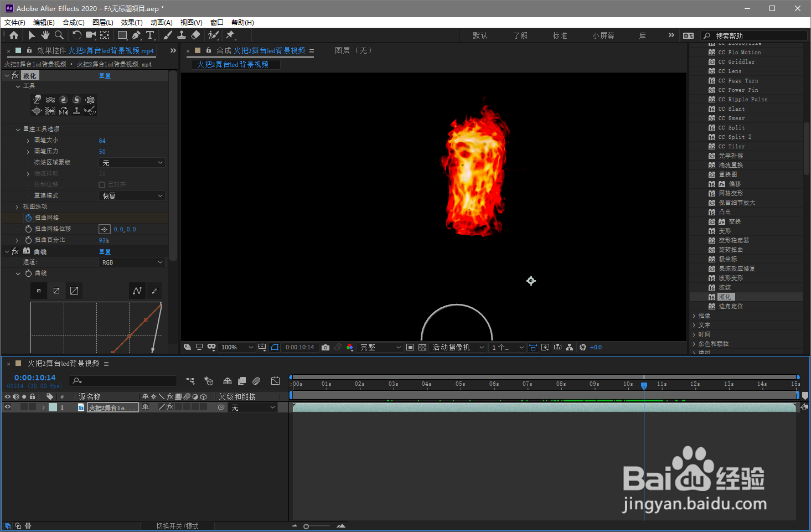Expand the 画笔大小 property

[x=28, y=141]
